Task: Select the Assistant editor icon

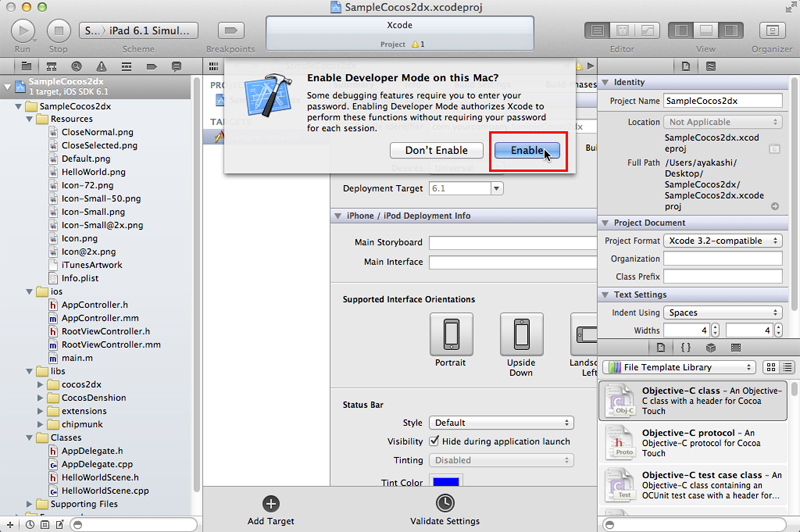Action: point(622,31)
